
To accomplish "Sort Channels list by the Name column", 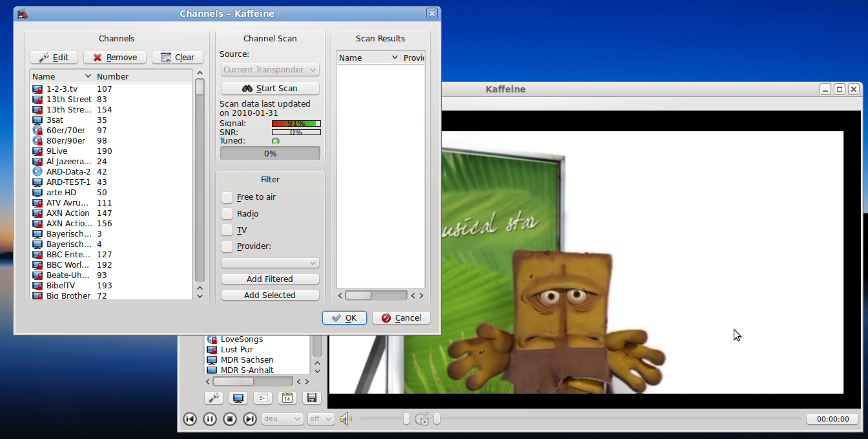I will tap(62, 76).
